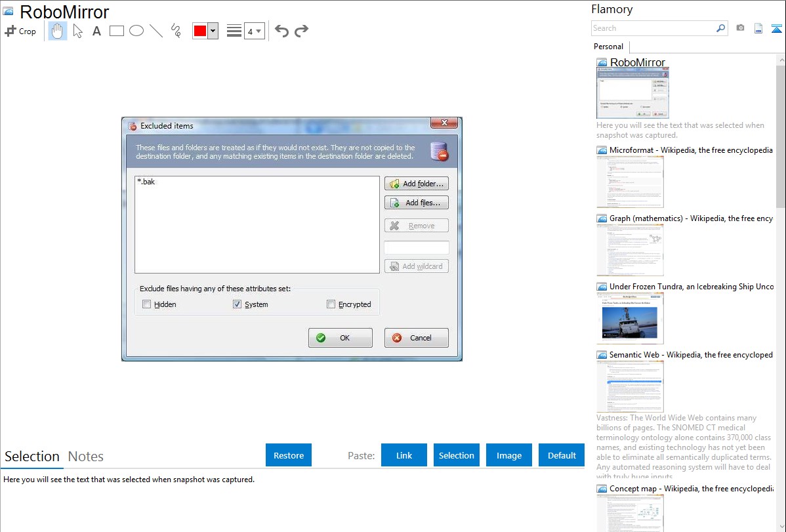Click the wildcard text input field

pos(417,247)
